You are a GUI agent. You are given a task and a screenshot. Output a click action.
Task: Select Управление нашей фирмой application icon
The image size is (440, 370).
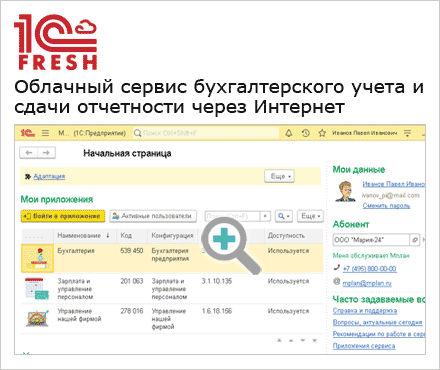coord(37,318)
